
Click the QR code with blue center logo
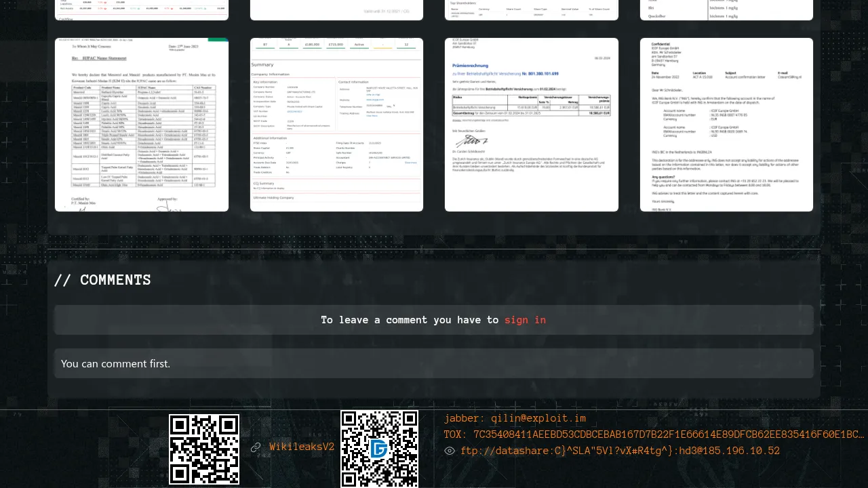tap(379, 449)
